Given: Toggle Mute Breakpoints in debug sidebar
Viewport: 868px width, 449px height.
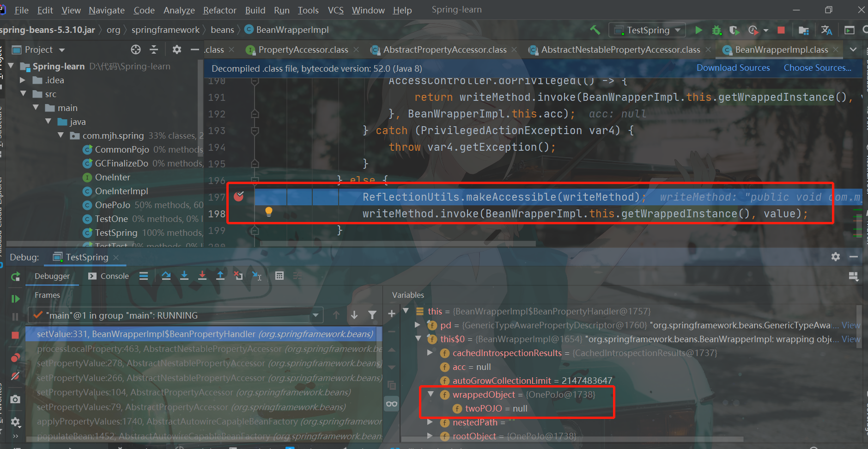Looking at the screenshot, I should coord(15,376).
